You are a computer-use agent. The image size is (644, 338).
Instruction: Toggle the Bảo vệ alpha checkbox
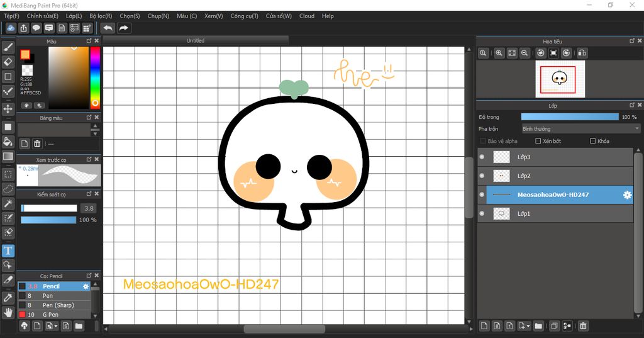click(x=483, y=141)
